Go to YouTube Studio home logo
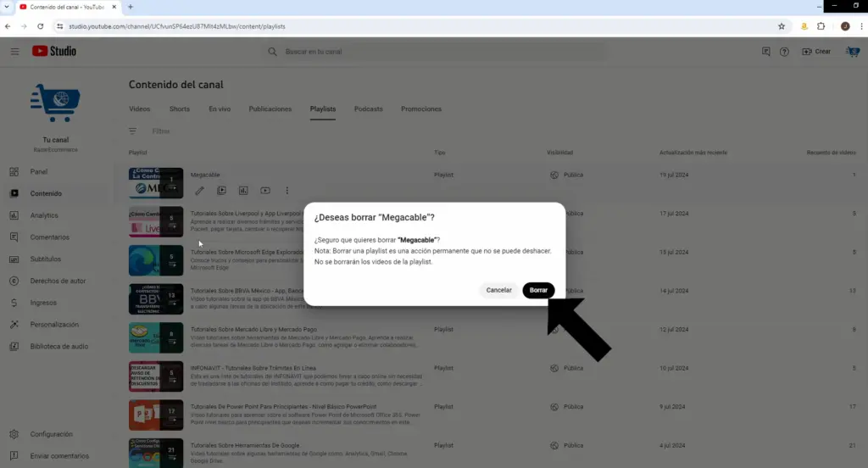This screenshot has height=468, width=868. tap(54, 51)
